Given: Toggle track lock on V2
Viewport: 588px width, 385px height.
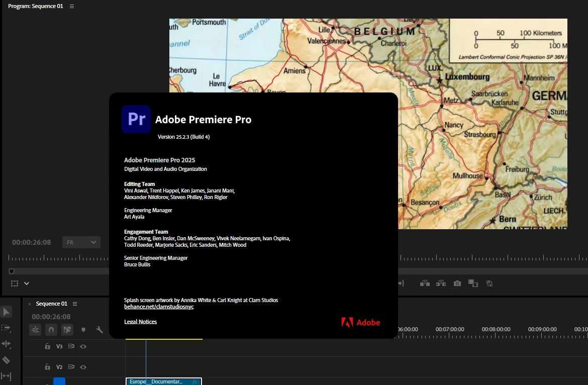Looking at the screenshot, I should pos(48,367).
